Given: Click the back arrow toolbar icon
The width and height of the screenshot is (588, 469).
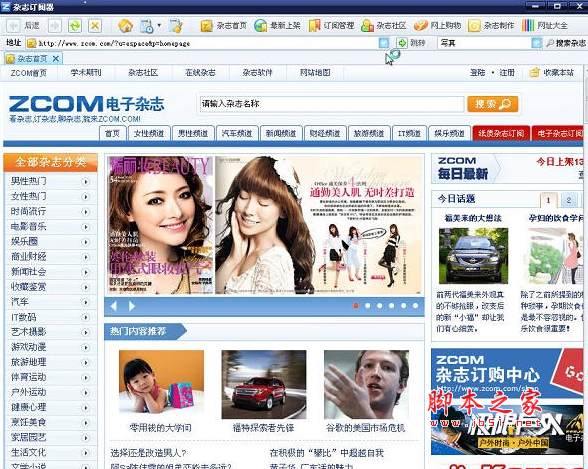Looking at the screenshot, I should pyautogui.click(x=14, y=25).
